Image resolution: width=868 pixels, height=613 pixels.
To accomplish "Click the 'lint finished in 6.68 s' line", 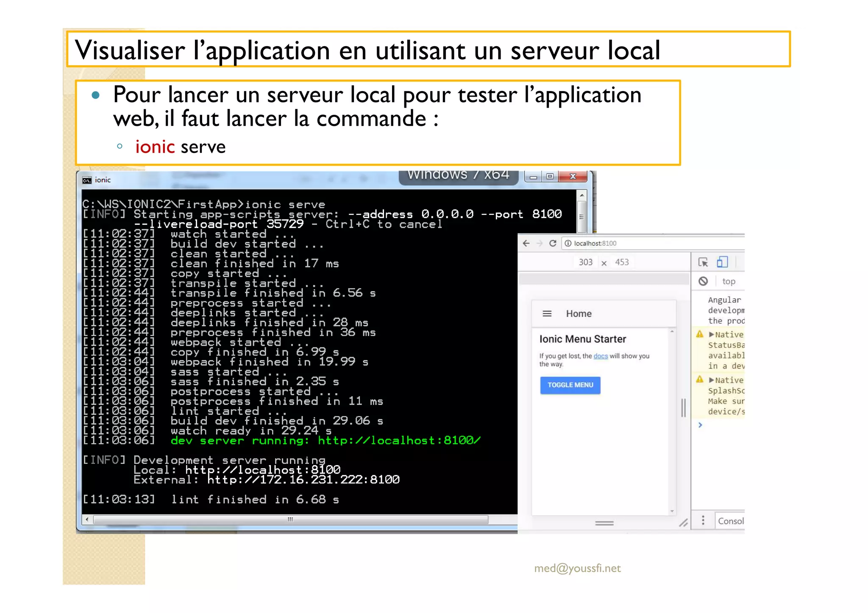I will (x=255, y=499).
